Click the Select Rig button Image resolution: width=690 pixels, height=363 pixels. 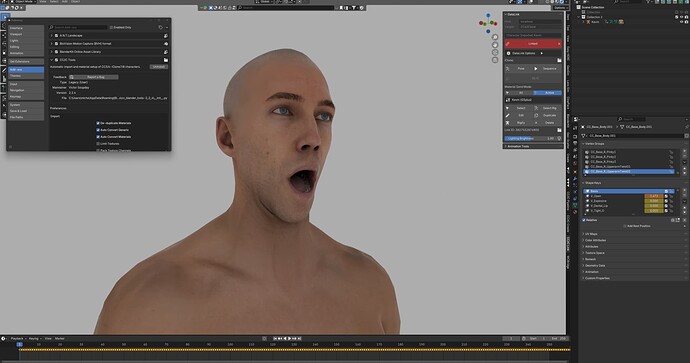(x=547, y=108)
